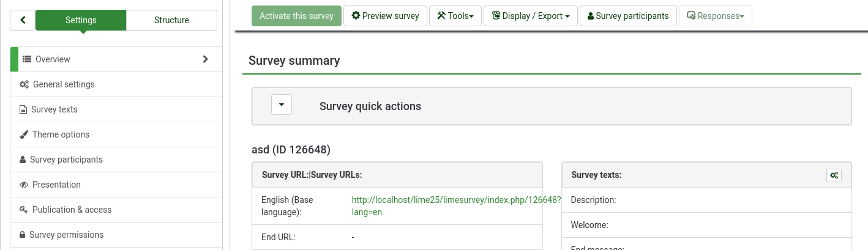
Task: Click the Theme options paintbrush icon
Action: (24, 134)
